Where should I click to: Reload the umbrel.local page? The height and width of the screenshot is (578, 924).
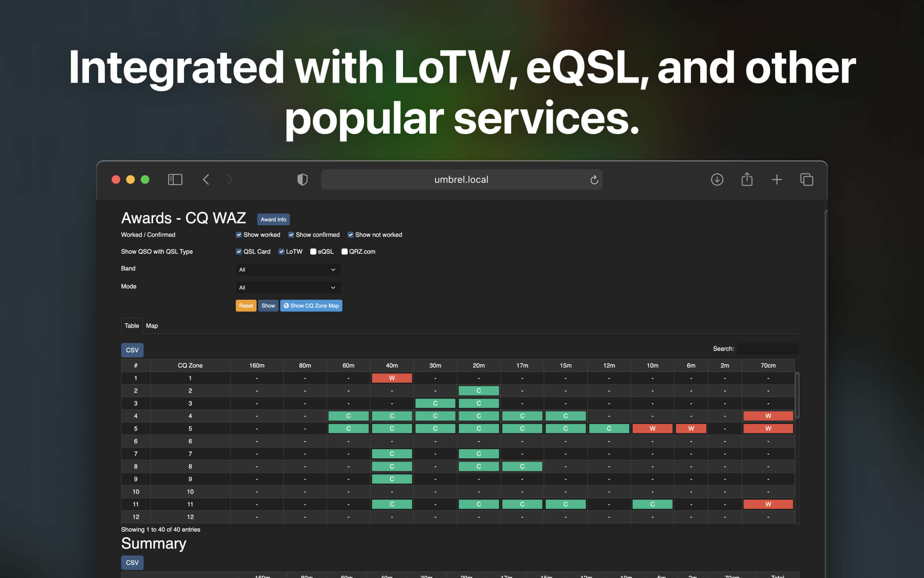(x=594, y=179)
